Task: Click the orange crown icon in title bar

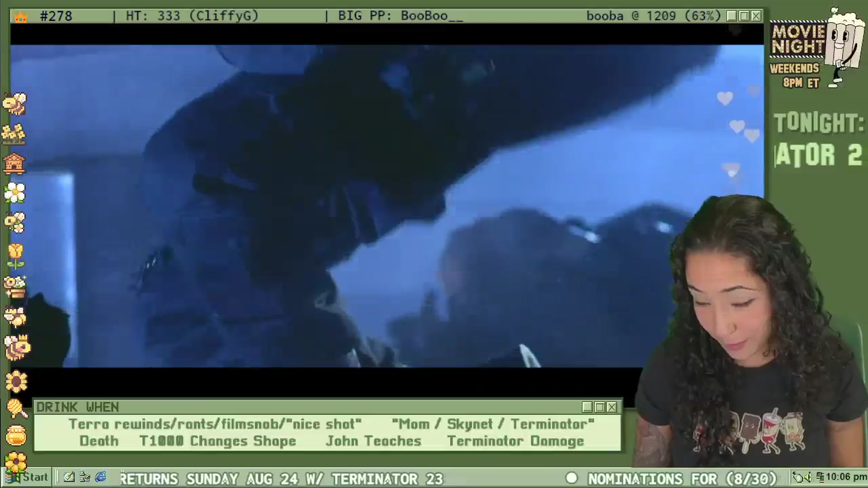Action: pos(21,17)
